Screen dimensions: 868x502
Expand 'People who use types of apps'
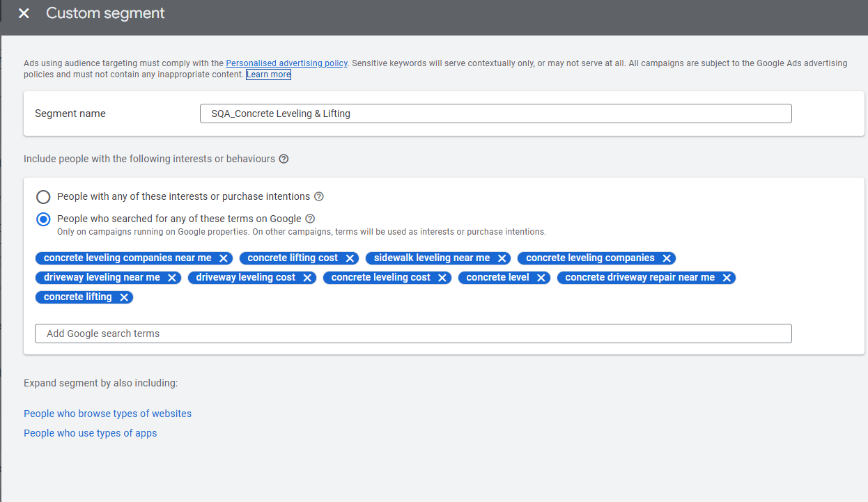click(x=91, y=433)
